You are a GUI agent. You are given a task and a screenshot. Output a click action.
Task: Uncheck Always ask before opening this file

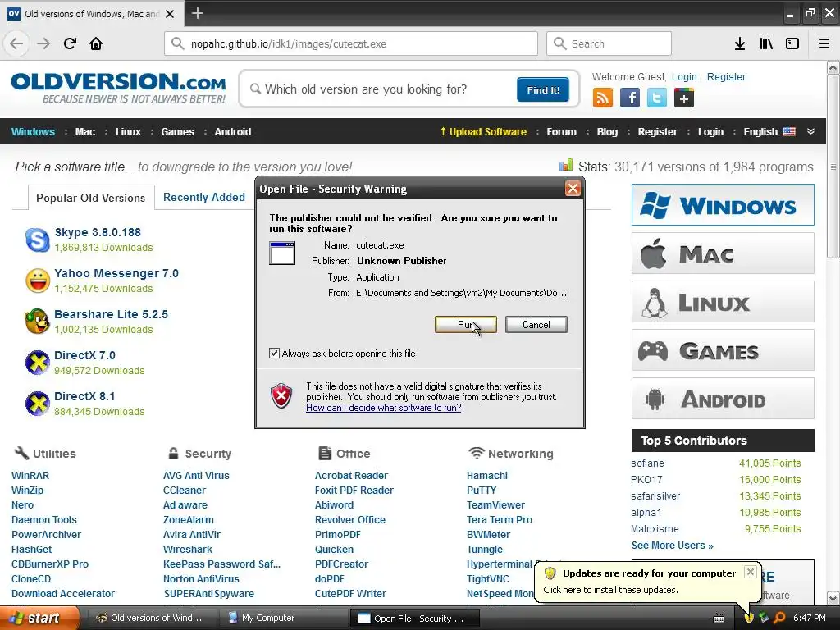[x=274, y=353]
